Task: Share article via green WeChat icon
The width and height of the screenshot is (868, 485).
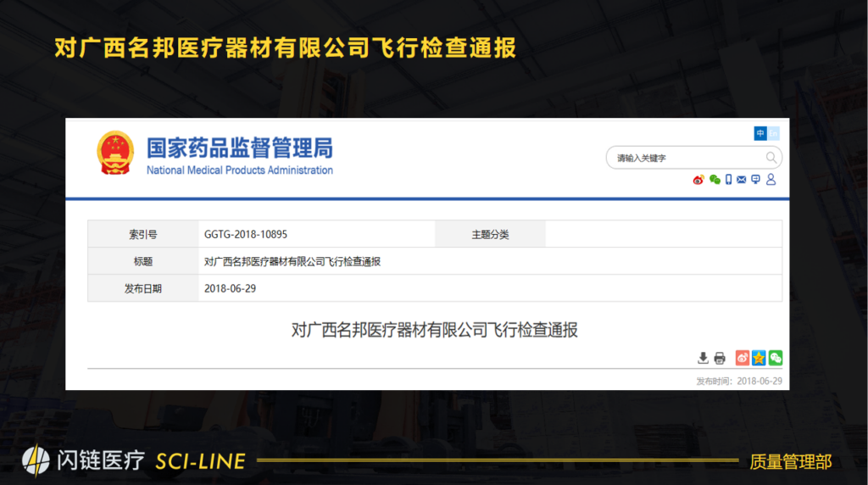Action: (x=776, y=358)
